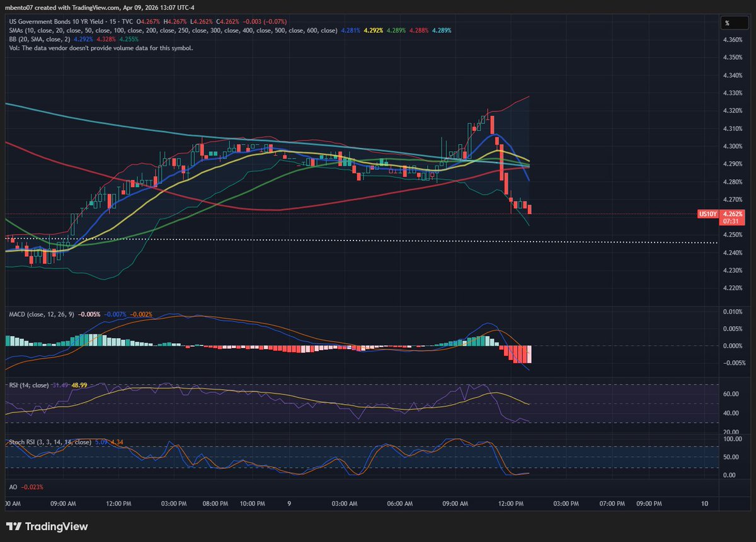756x542 pixels.
Task: Click the 03:00 AM time axis label
Action: 344,504
